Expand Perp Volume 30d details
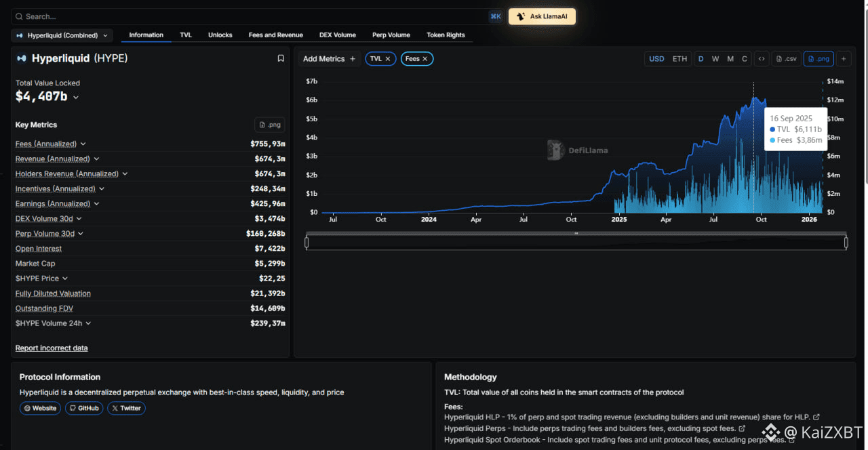This screenshot has width=868, height=450. 80,234
